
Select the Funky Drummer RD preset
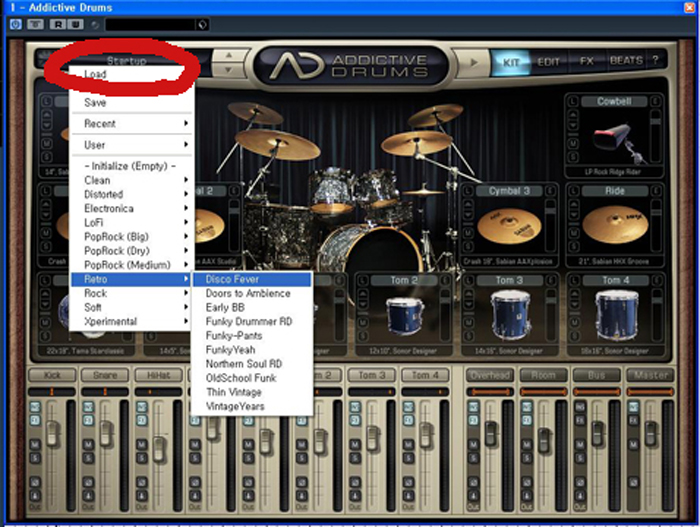point(252,322)
